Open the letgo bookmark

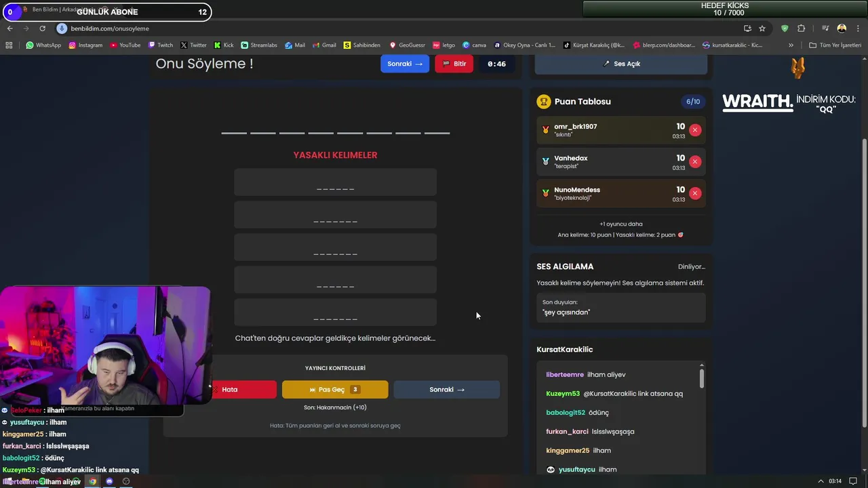coord(444,45)
